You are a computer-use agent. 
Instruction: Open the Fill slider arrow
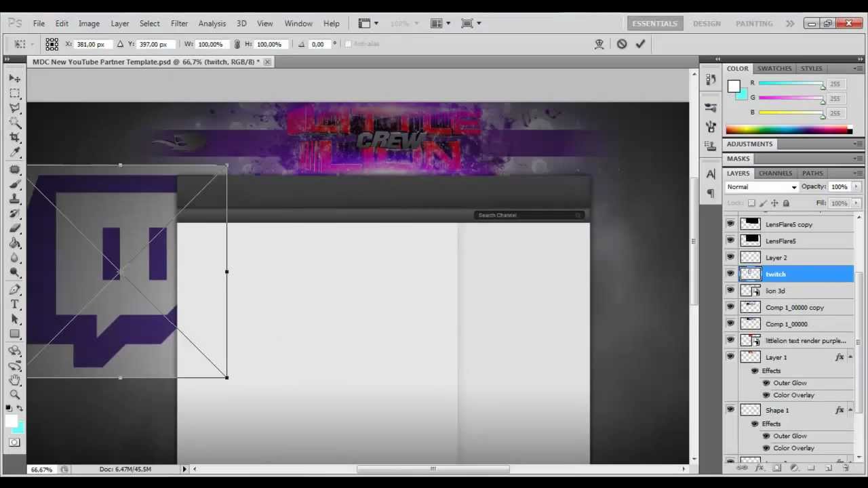(x=856, y=203)
